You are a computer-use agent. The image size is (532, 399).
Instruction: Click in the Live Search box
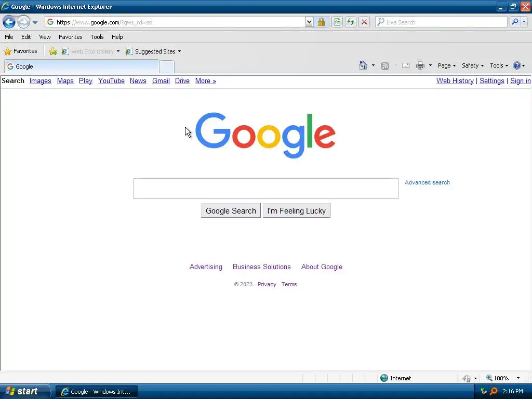coord(441,22)
